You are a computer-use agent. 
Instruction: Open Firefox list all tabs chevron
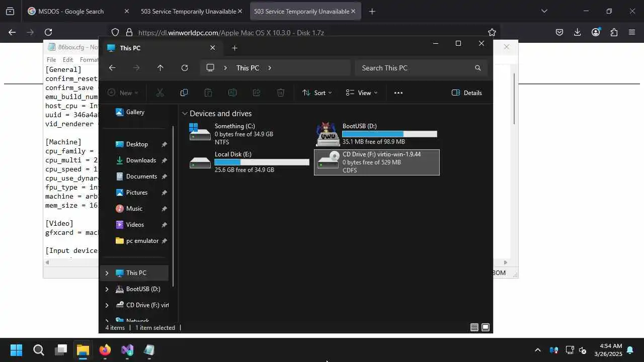click(x=544, y=11)
